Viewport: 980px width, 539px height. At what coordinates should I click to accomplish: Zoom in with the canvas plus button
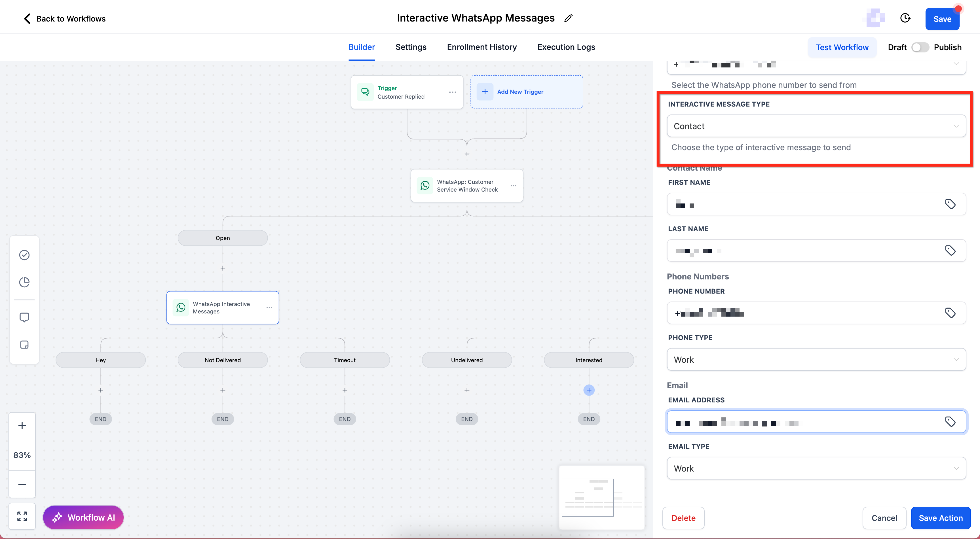(22, 426)
